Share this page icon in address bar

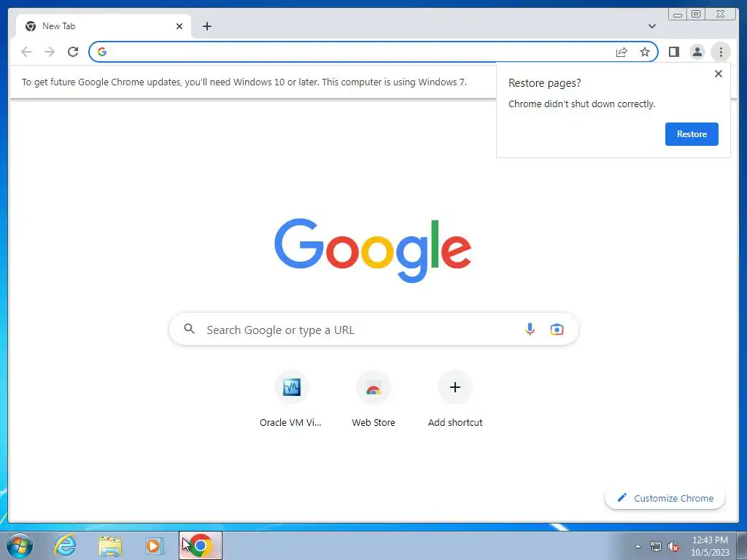click(622, 52)
